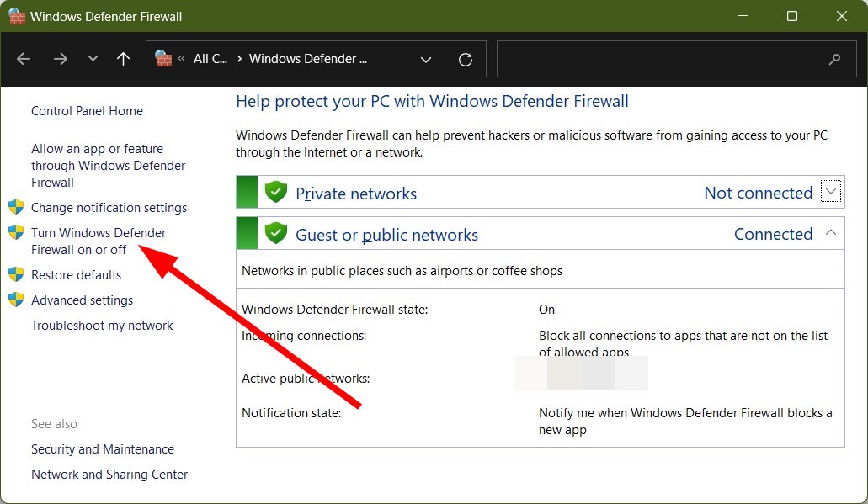Click the Guest or public networks shield icon
The height and width of the screenshot is (504, 868).
[x=275, y=234]
